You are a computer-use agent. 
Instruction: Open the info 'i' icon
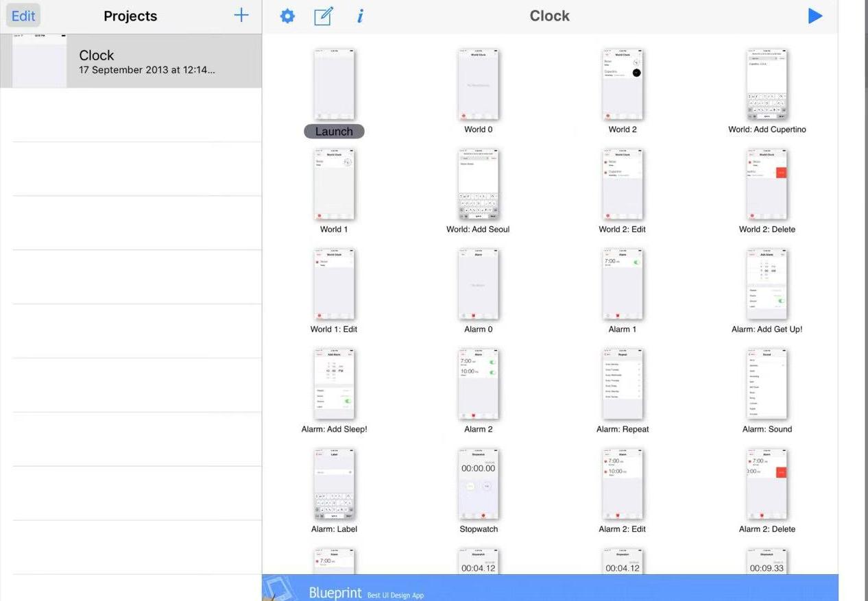click(x=361, y=16)
